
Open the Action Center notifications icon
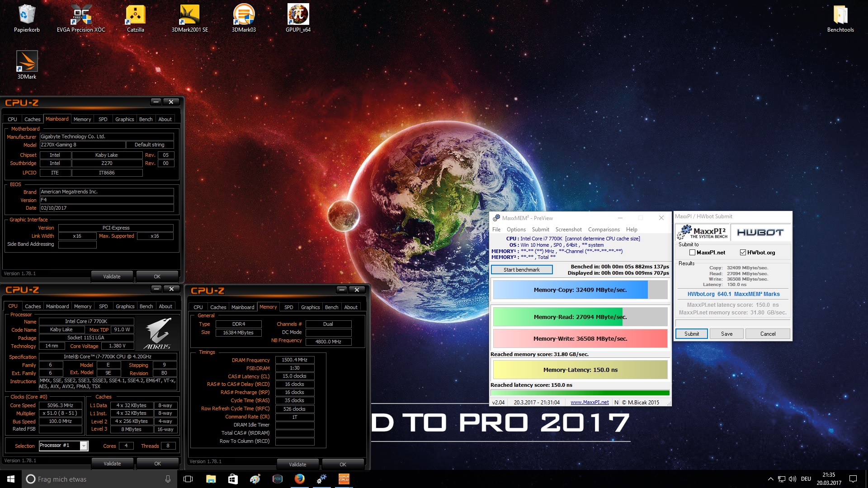(x=853, y=479)
